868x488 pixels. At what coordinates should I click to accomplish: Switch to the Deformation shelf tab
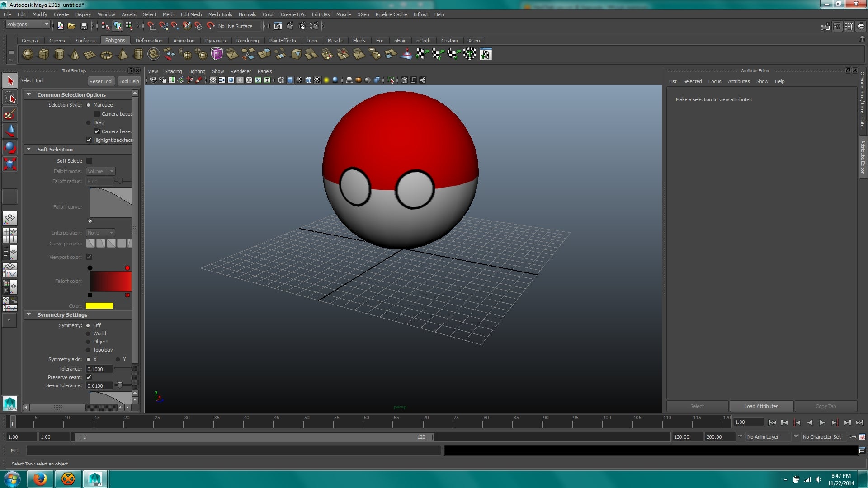click(149, 41)
